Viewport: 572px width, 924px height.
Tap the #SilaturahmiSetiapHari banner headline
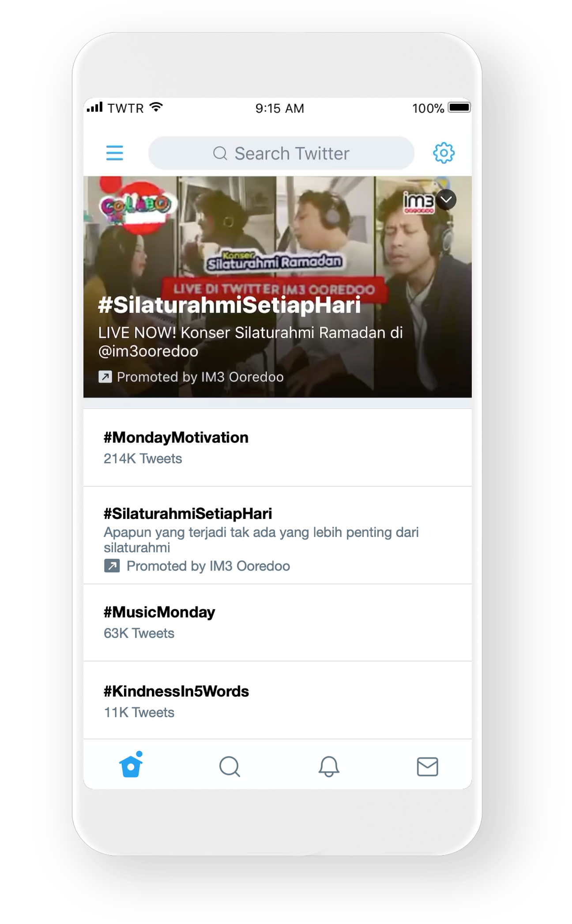[229, 305]
